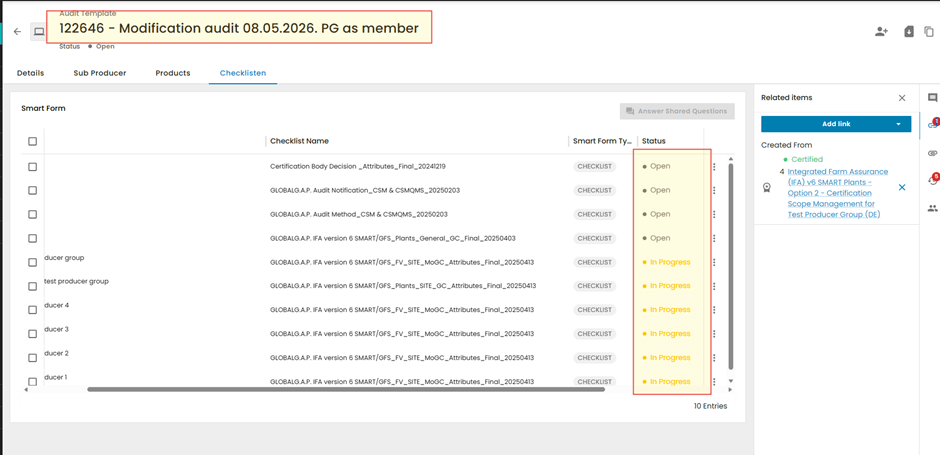Click the In Progress status of 'ducer 2' row
940x455 pixels.
tap(667, 358)
